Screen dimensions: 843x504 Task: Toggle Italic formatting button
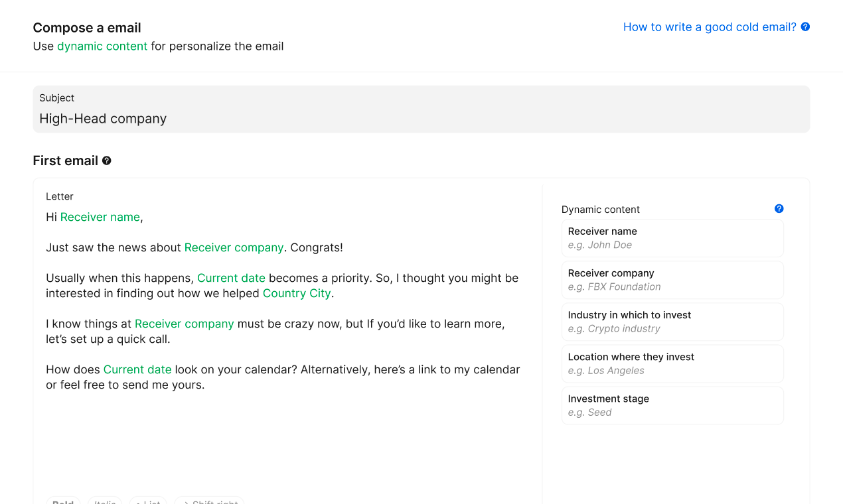click(105, 501)
